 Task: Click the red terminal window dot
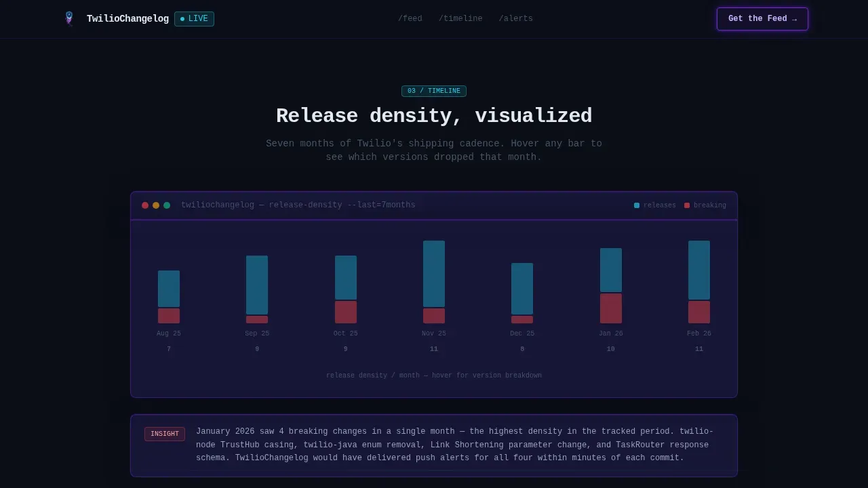coord(145,205)
